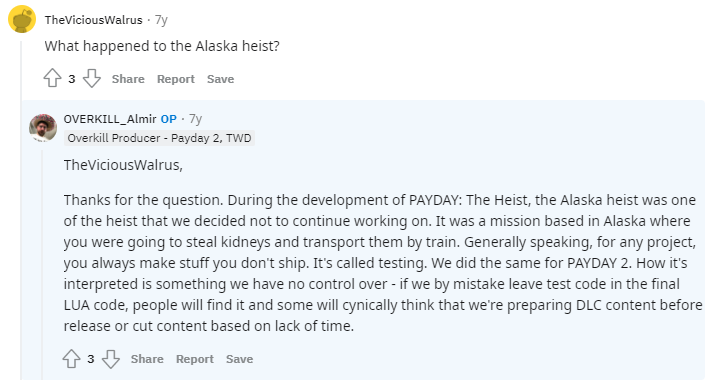Downvote TheViciousWalrus's comment

[91, 79]
